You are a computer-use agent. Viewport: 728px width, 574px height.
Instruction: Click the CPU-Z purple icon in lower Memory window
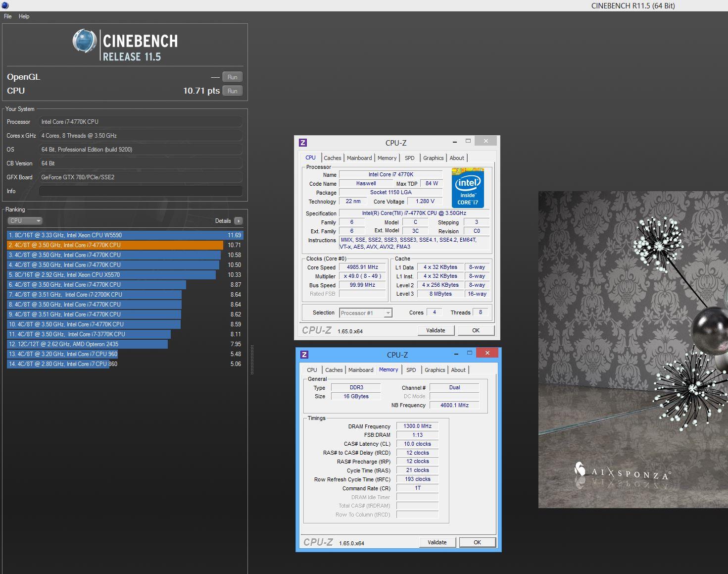304,355
